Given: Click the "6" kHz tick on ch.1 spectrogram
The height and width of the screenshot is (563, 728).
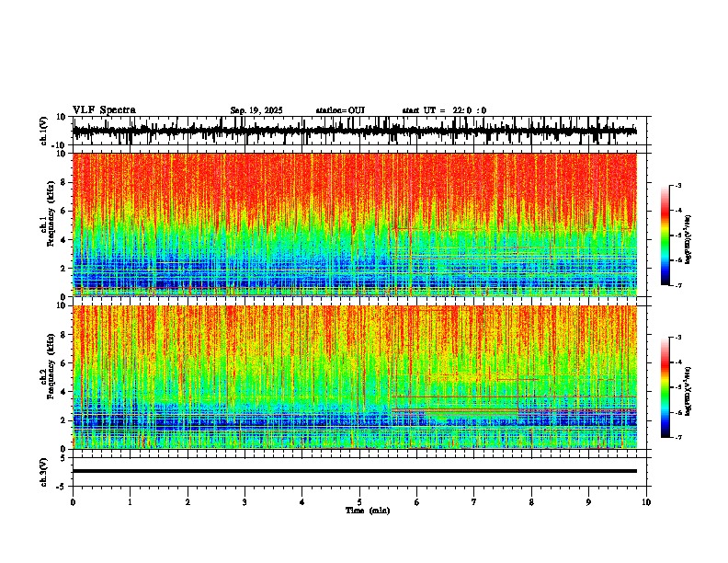Looking at the screenshot, I should 63,211.
